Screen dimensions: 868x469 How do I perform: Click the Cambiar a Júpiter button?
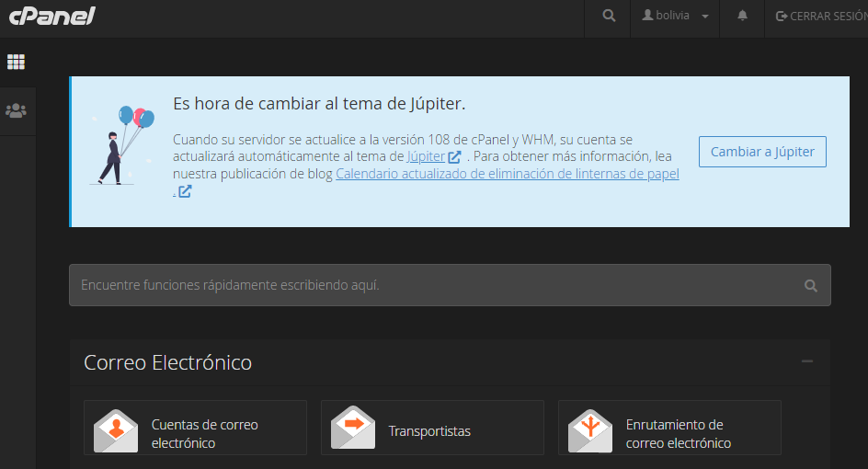click(x=762, y=152)
